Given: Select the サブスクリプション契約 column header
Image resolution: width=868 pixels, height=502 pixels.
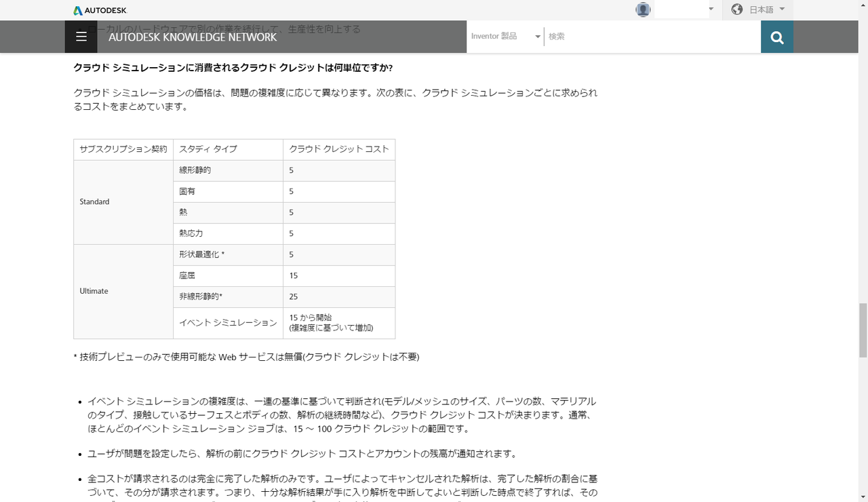Looking at the screenshot, I should pyautogui.click(x=123, y=149).
